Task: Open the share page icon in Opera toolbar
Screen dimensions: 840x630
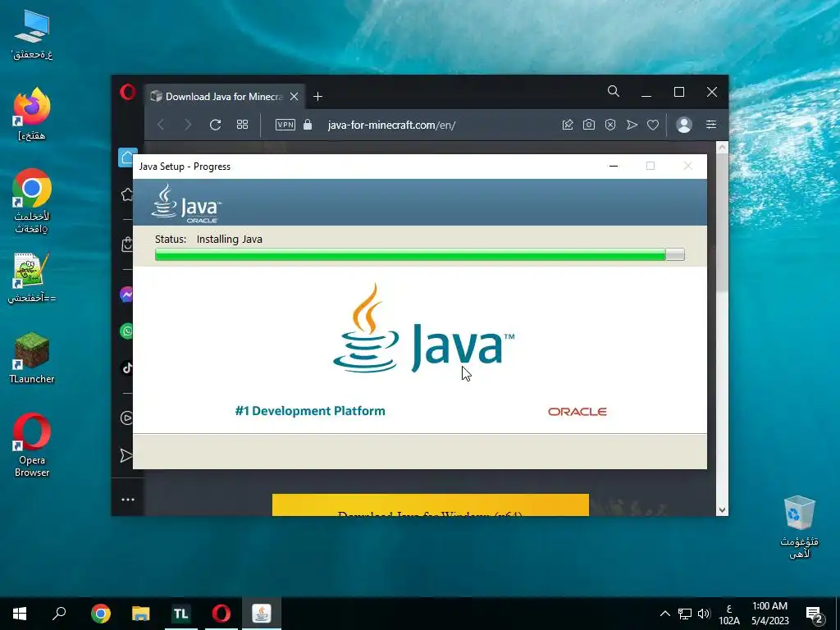Action: (568, 125)
